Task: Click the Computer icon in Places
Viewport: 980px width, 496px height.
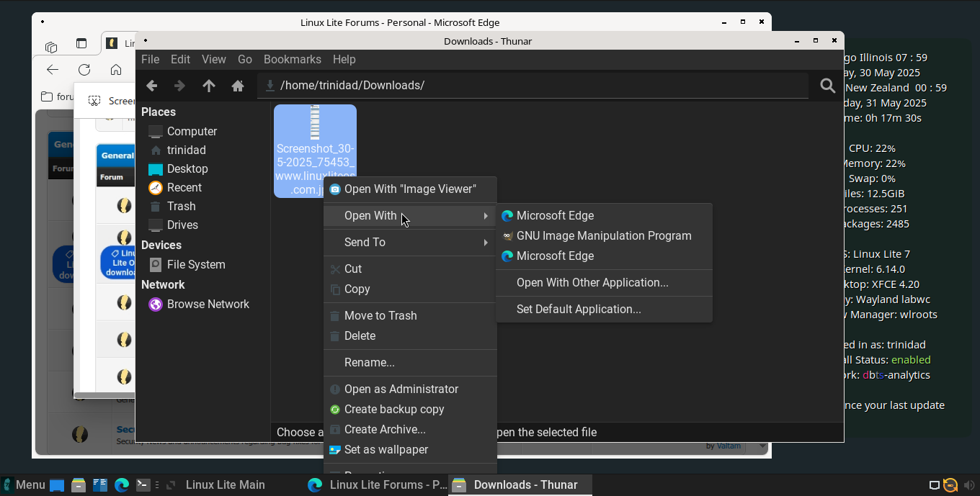Action: 156,132
